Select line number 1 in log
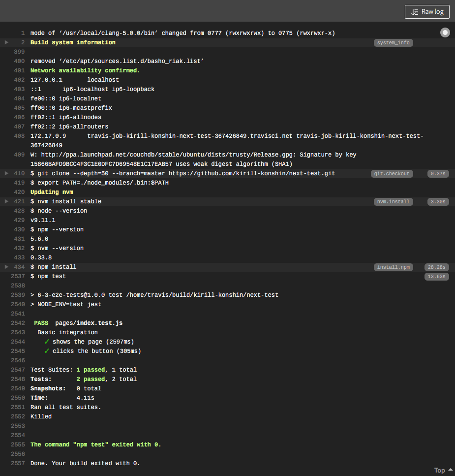This screenshot has height=476, width=455. click(23, 33)
